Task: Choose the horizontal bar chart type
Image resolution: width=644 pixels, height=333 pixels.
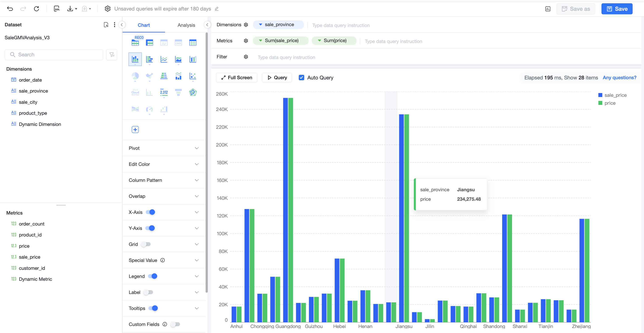Action: [149, 59]
